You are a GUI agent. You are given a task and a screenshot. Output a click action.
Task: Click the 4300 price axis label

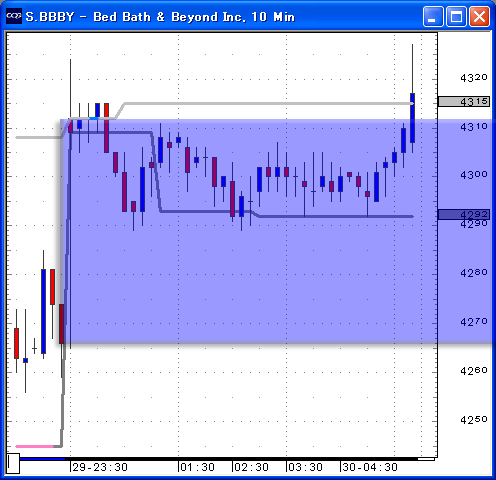point(474,175)
